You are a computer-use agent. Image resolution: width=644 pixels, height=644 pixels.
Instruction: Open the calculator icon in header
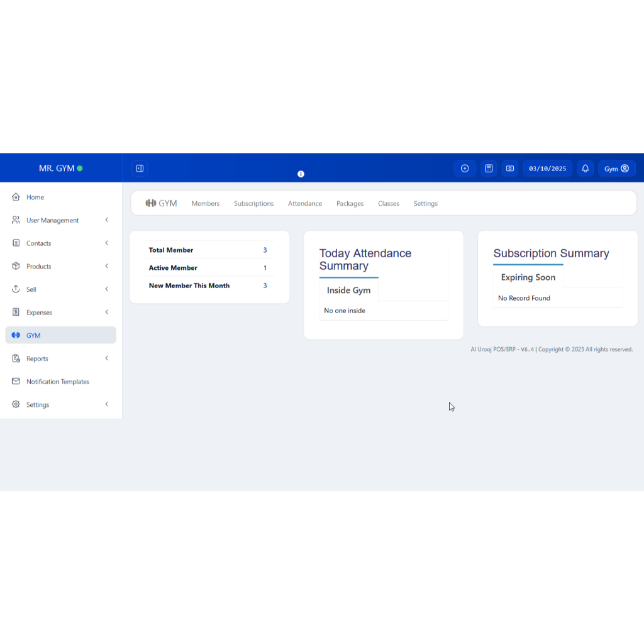tap(488, 169)
